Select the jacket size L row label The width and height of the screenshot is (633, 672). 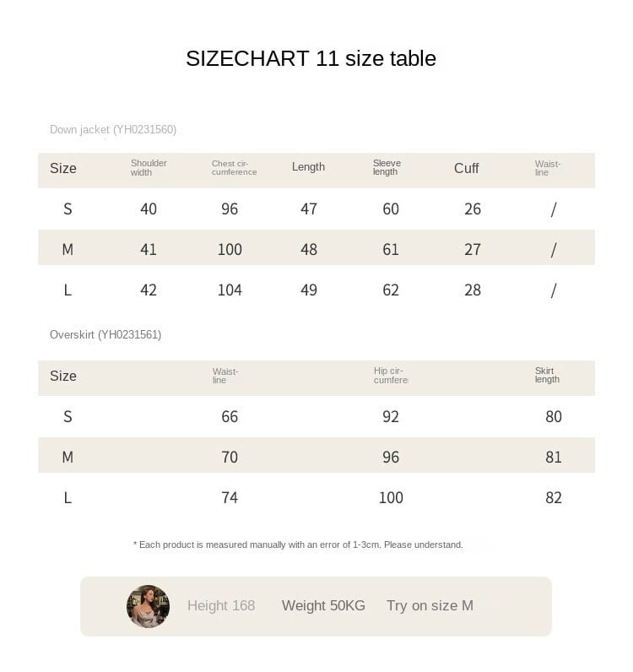[68, 290]
